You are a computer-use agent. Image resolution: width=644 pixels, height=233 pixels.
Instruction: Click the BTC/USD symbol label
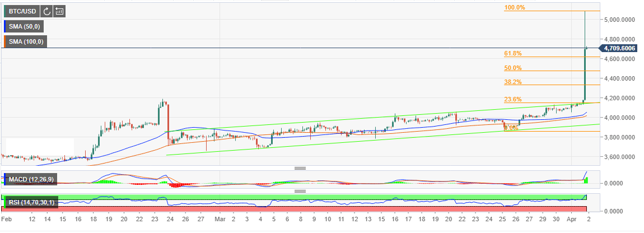(21, 11)
